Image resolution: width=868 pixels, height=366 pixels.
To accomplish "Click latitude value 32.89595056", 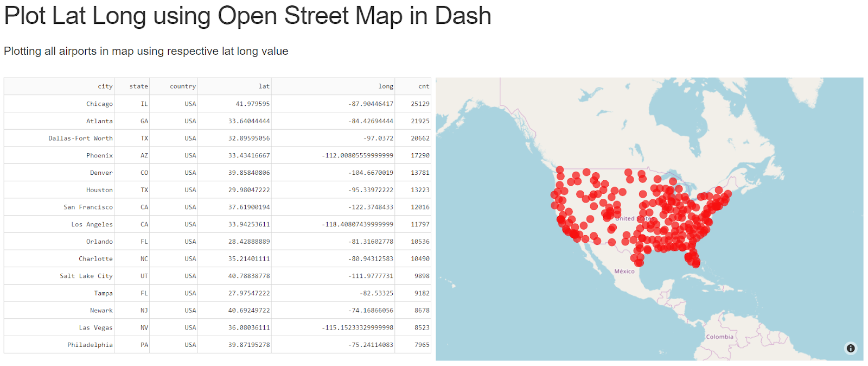I will (x=234, y=138).
